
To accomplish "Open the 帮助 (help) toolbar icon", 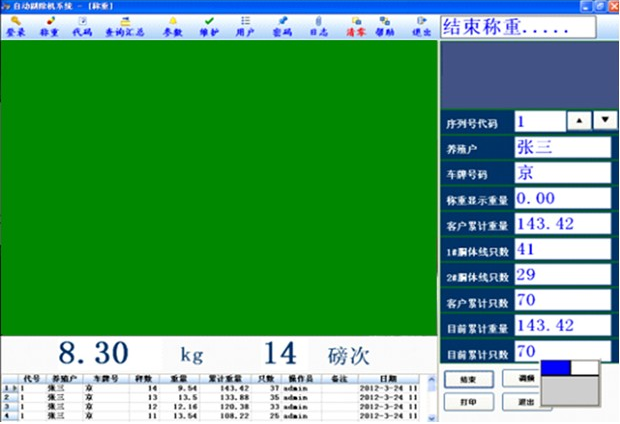I will (x=385, y=25).
